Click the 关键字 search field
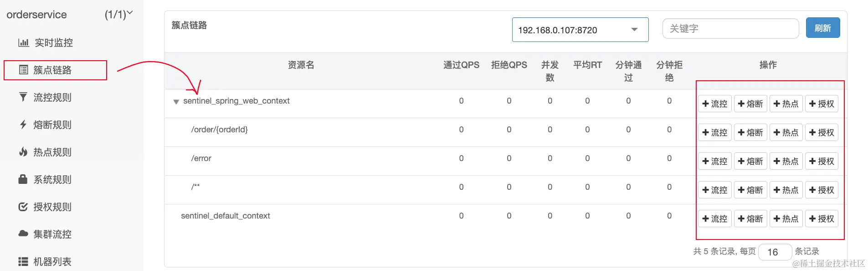The width and height of the screenshot is (868, 271). click(x=730, y=28)
